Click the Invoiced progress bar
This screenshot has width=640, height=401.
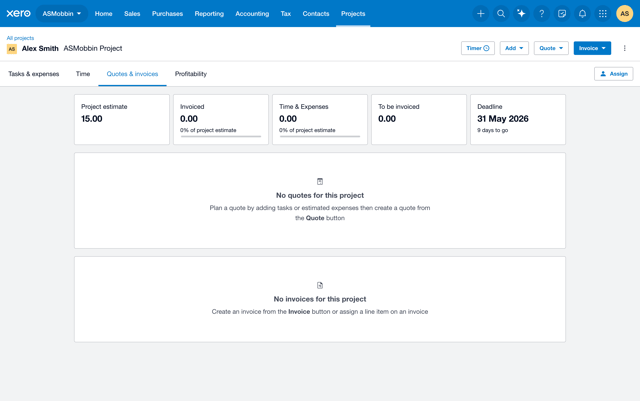[221, 136]
